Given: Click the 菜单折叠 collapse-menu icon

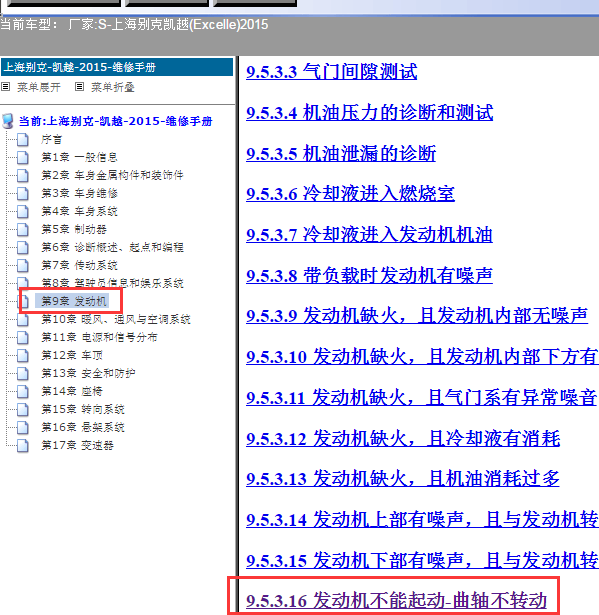Looking at the screenshot, I should point(79,87).
